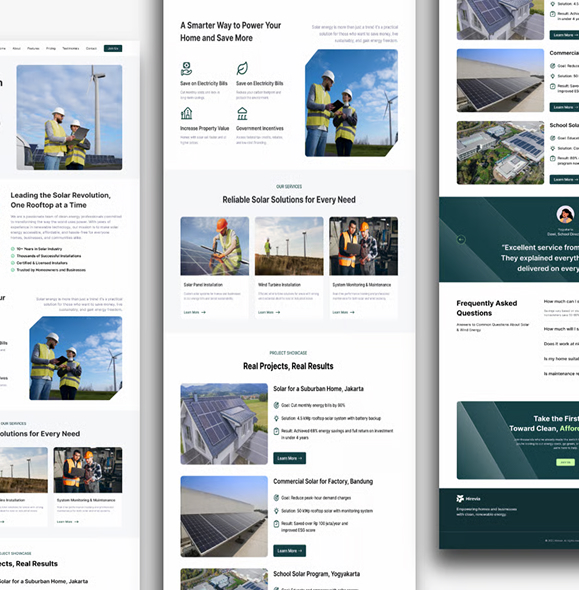Click the goal icon in the right page Commercial project
The width and height of the screenshot is (579, 590).
(552, 65)
